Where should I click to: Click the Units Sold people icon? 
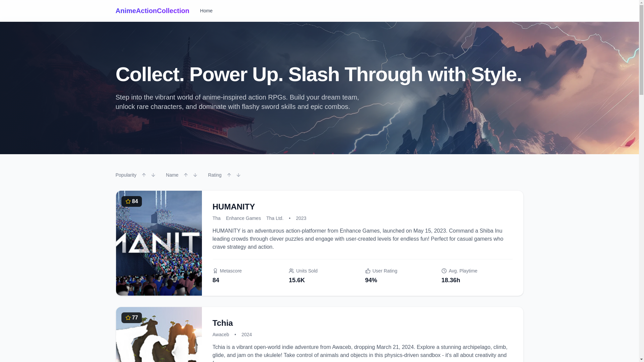pos(291,271)
